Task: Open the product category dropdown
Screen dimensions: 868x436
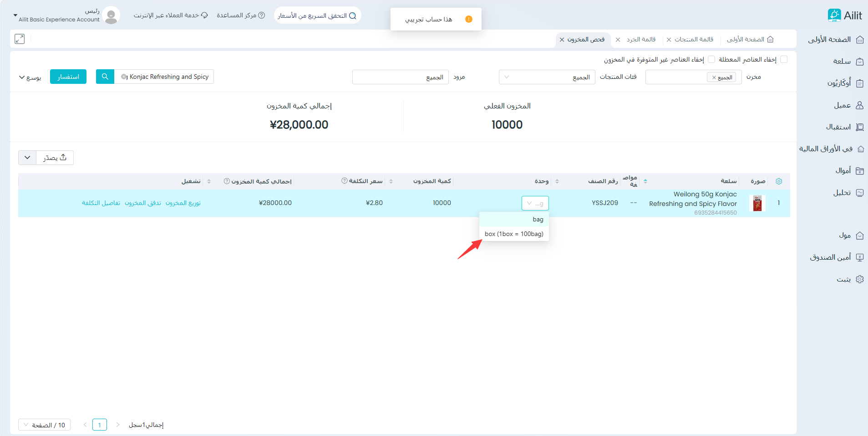Action: 547,77
